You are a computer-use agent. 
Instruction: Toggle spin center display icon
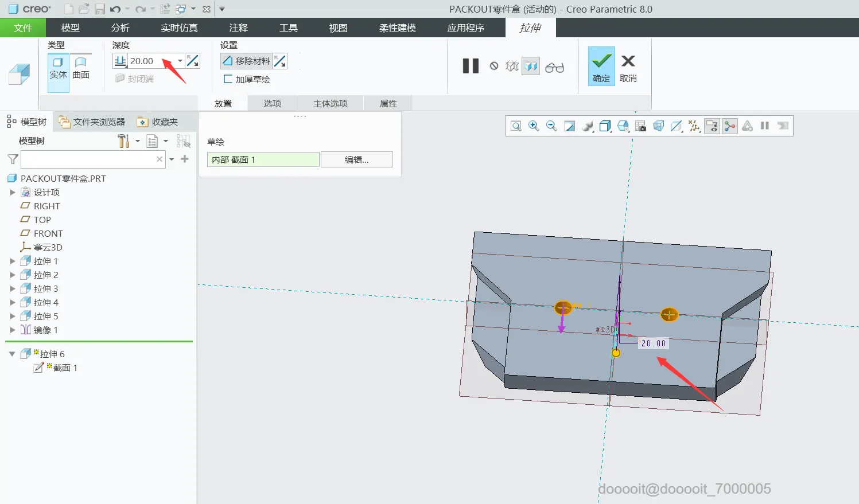tap(730, 126)
